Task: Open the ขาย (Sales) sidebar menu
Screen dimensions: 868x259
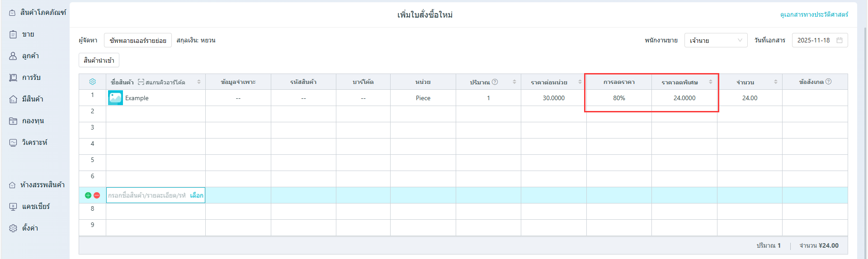Action: (x=28, y=34)
